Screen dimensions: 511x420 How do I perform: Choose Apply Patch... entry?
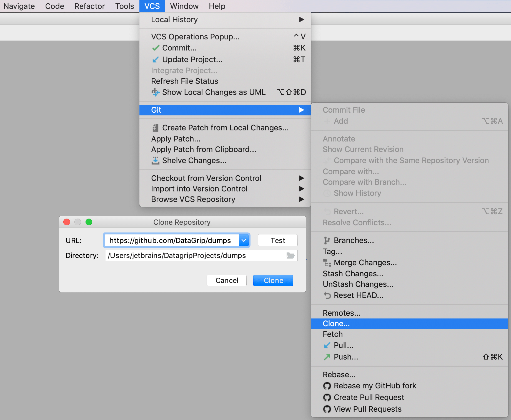[x=225, y=139]
